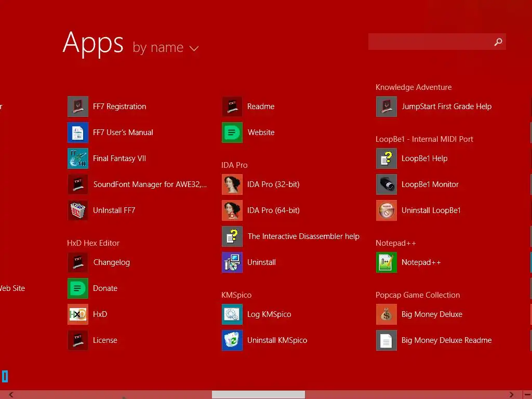This screenshot has height=399, width=532.
Task: Click the green Website icon
Action: [232, 132]
